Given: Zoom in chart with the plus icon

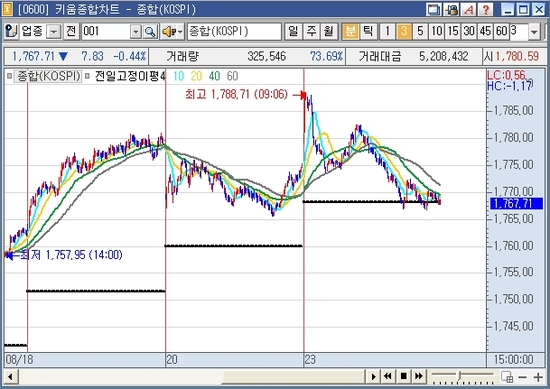Looking at the screenshot, I should click(x=538, y=377).
